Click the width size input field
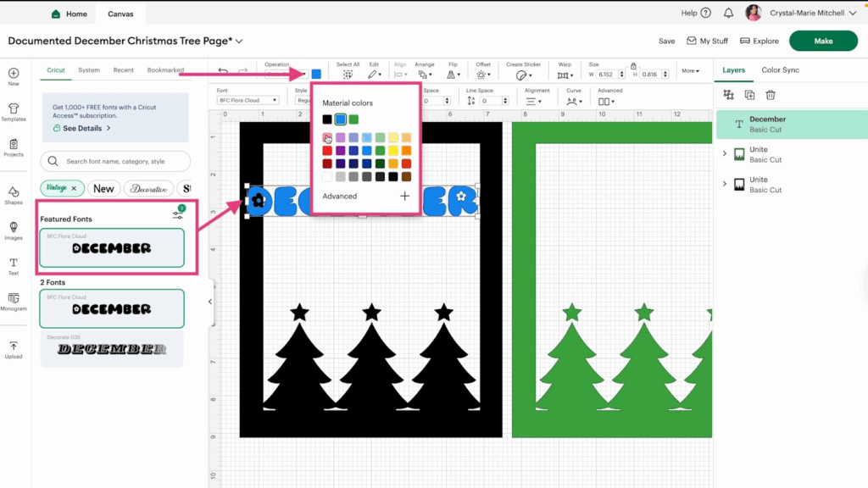868x488 pixels. click(607, 75)
